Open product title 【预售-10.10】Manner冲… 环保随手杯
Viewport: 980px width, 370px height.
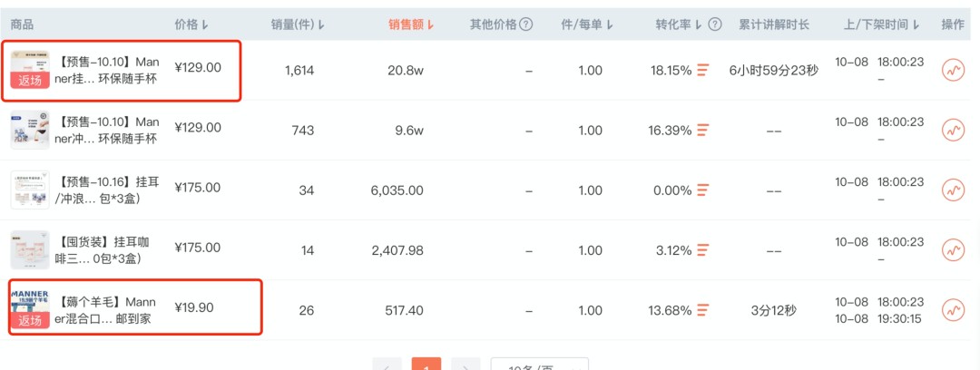(x=107, y=130)
